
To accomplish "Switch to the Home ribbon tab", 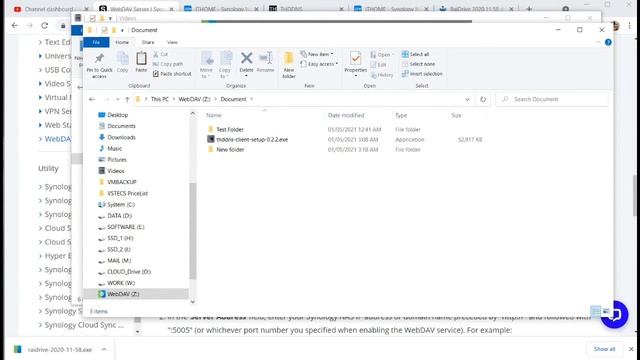I will [x=122, y=42].
